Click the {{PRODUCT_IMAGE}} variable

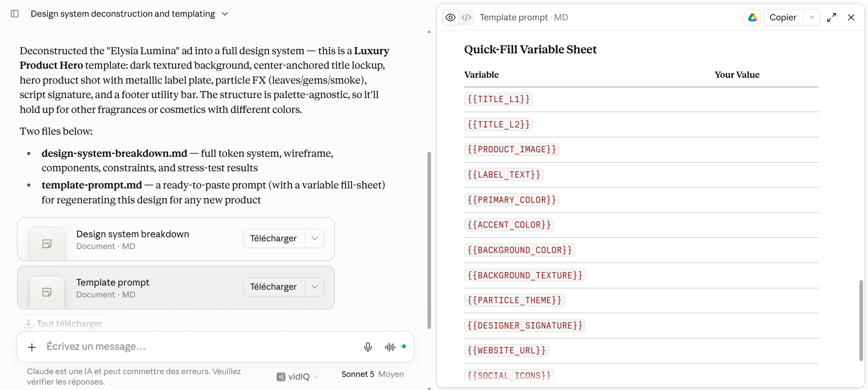(512, 149)
